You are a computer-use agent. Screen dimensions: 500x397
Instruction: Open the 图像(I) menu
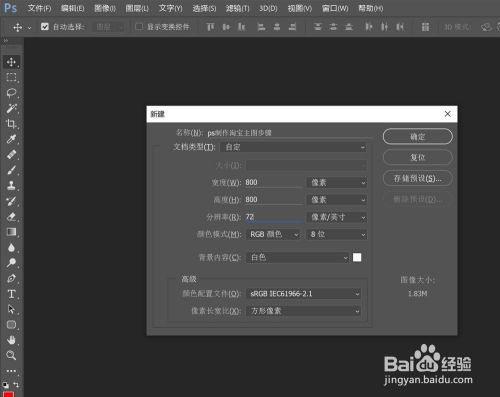point(105,8)
